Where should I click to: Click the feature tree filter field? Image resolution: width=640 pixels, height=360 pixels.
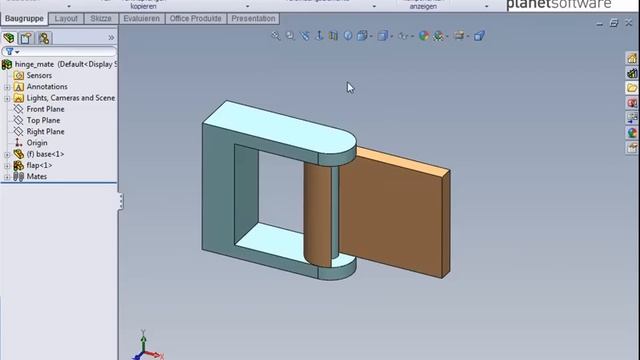tap(59, 51)
